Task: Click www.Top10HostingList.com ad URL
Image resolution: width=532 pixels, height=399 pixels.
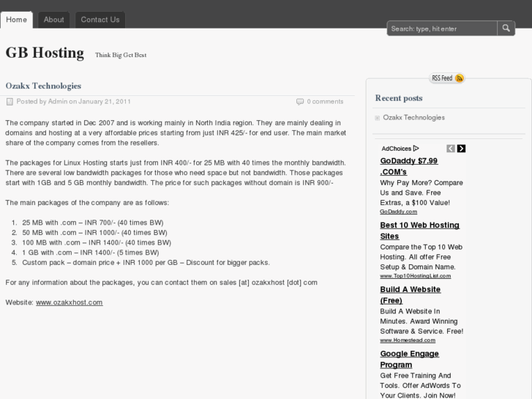Action: 416,276
